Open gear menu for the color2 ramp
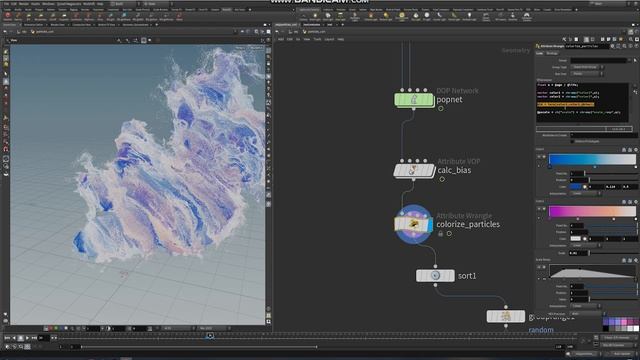The height and width of the screenshot is (360, 640). [x=636, y=202]
